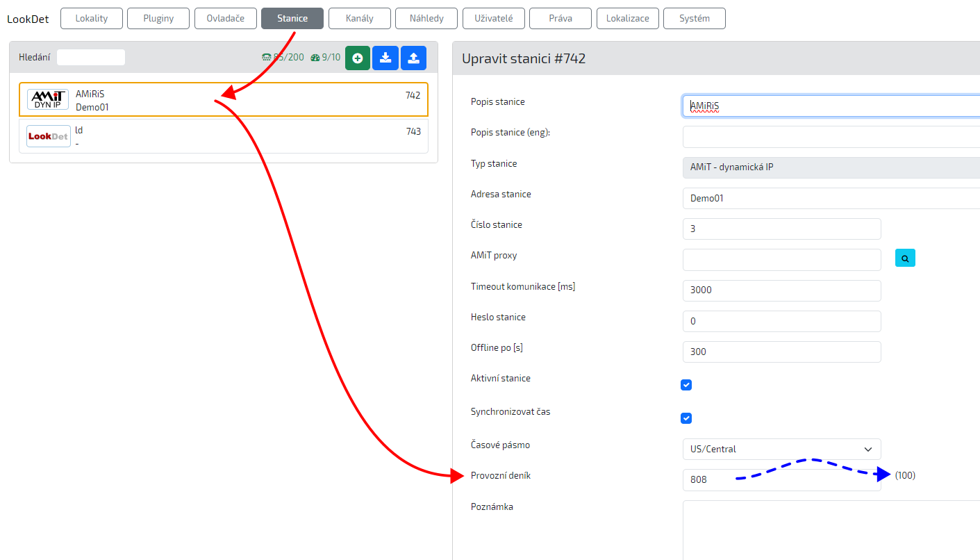Open the Pluginy tab
Viewport: 980px width, 560px height.
click(x=158, y=19)
